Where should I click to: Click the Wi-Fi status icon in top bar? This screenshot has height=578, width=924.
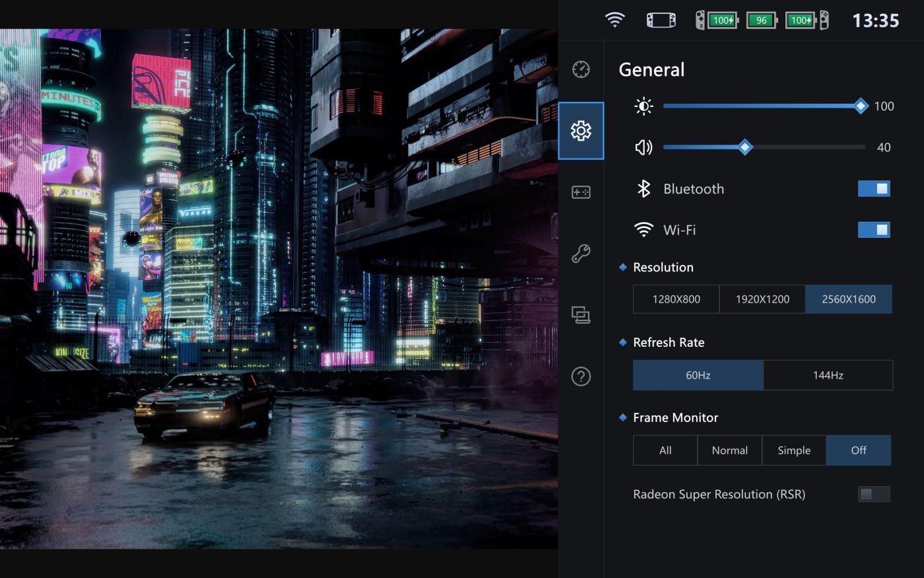tap(614, 20)
